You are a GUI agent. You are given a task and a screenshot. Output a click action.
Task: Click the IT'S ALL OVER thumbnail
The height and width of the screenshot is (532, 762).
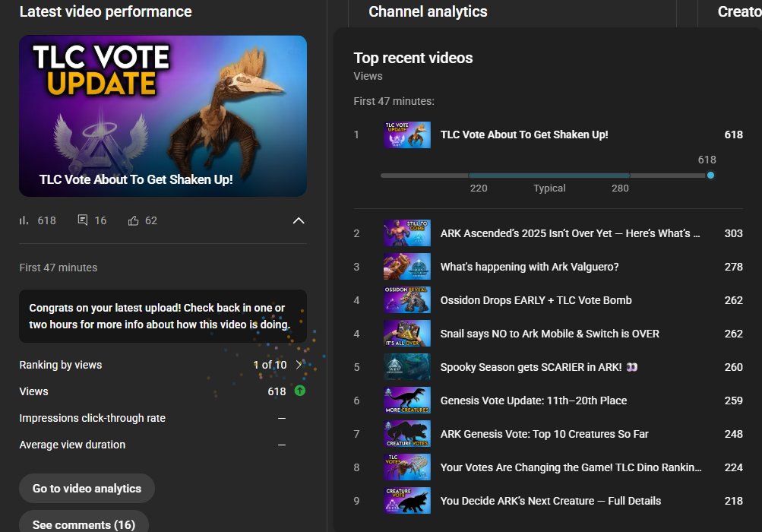pyautogui.click(x=407, y=334)
